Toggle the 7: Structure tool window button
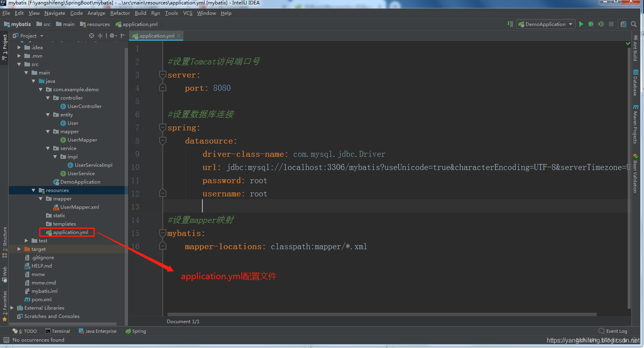This screenshot has width=644, height=348. tap(4, 242)
